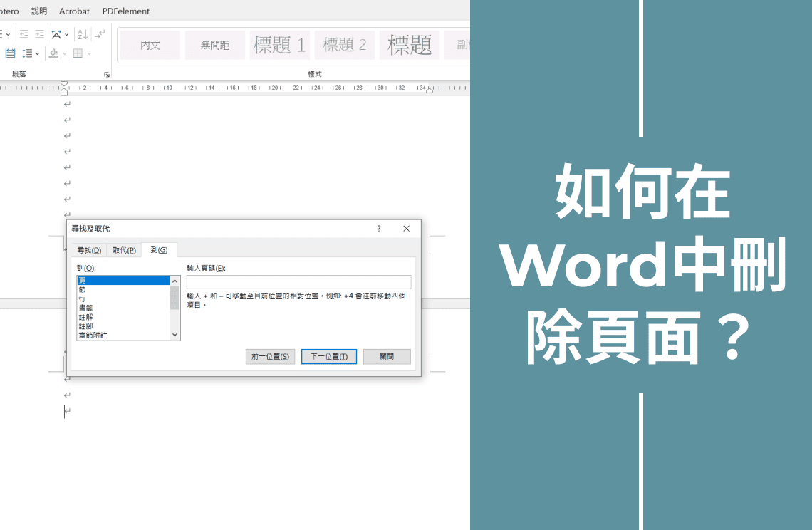Click the 下一位置(T) button

click(329, 356)
